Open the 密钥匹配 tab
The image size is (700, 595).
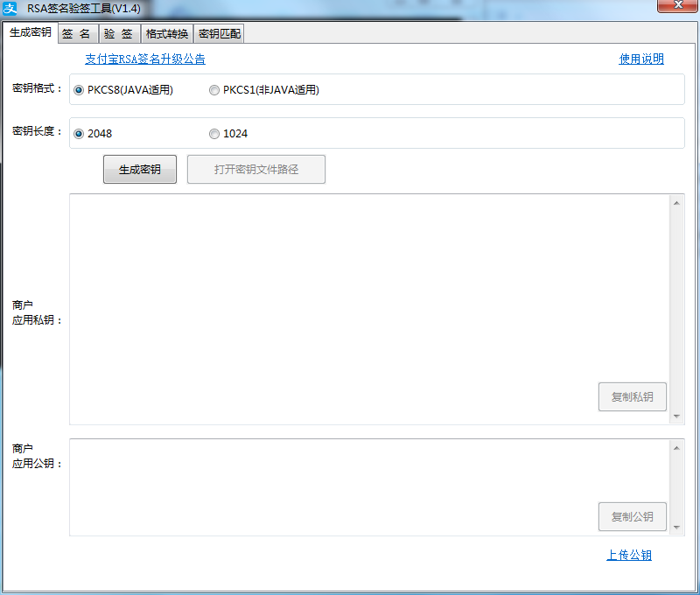point(219,34)
